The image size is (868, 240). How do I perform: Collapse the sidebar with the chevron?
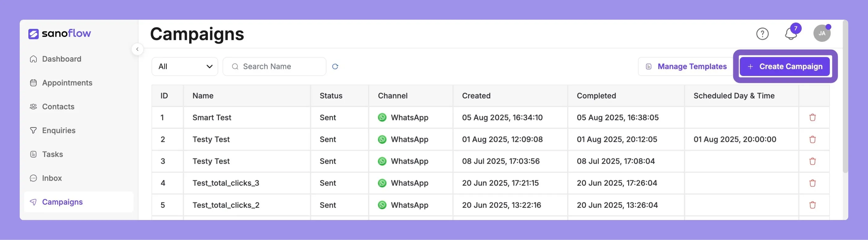137,49
